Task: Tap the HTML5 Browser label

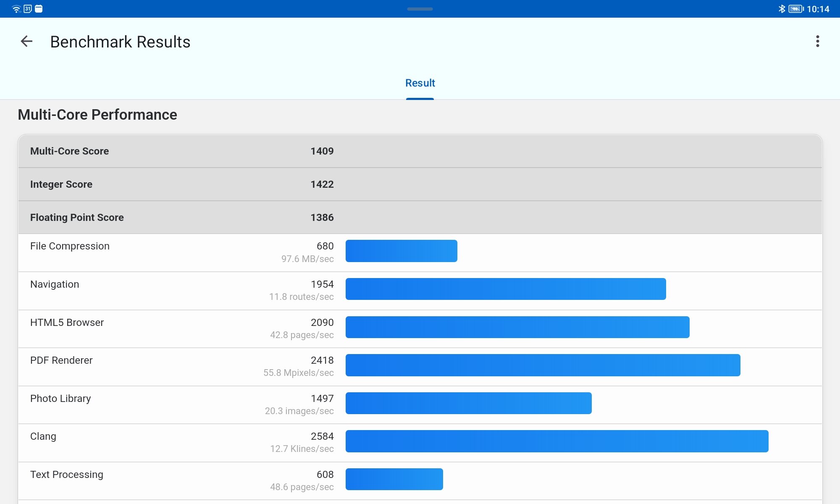Action: pos(67,323)
